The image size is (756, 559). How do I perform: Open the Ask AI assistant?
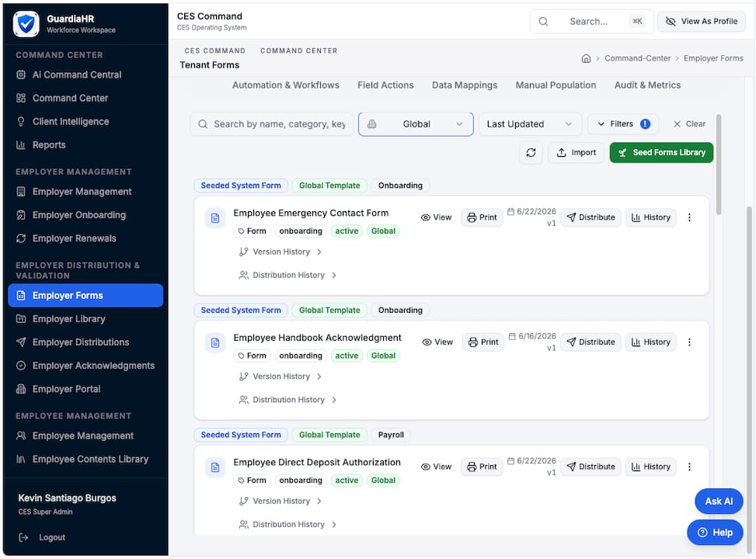(719, 502)
